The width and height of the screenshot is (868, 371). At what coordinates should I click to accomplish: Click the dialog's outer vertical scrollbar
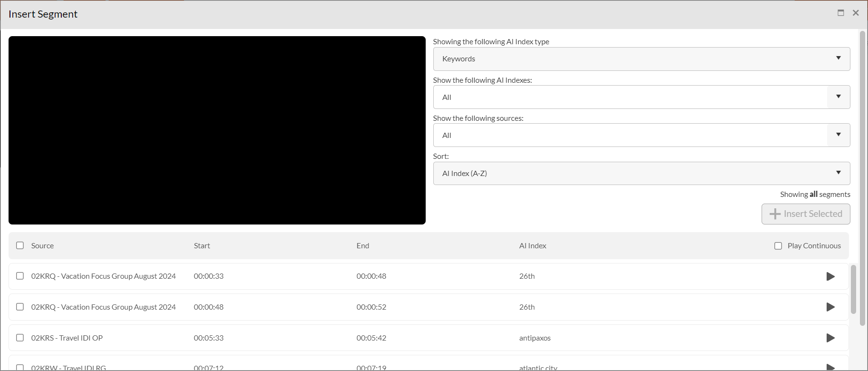click(863, 178)
